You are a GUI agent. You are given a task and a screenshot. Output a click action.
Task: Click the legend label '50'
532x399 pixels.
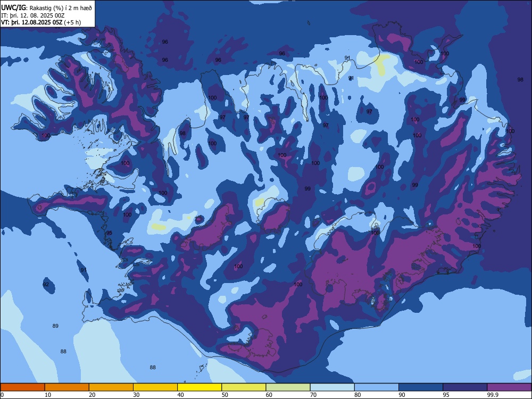pos(225,395)
